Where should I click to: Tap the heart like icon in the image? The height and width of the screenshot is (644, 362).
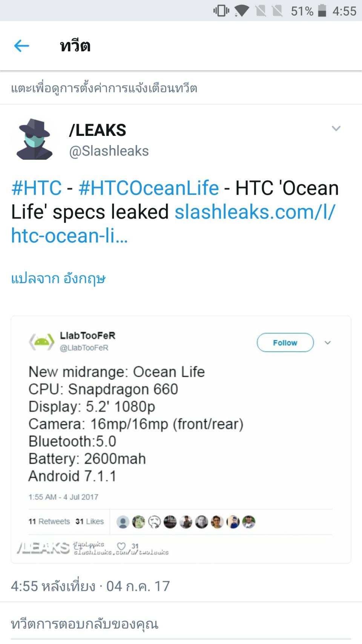click(x=121, y=546)
